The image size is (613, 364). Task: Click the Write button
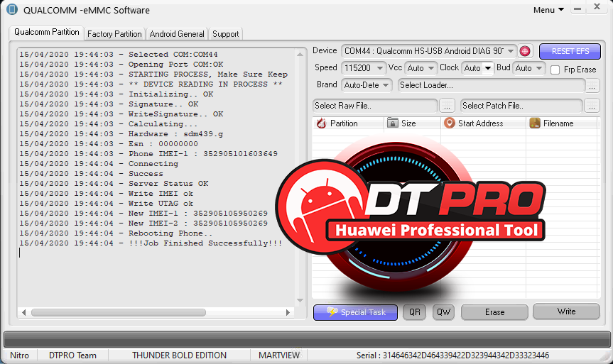tap(566, 311)
